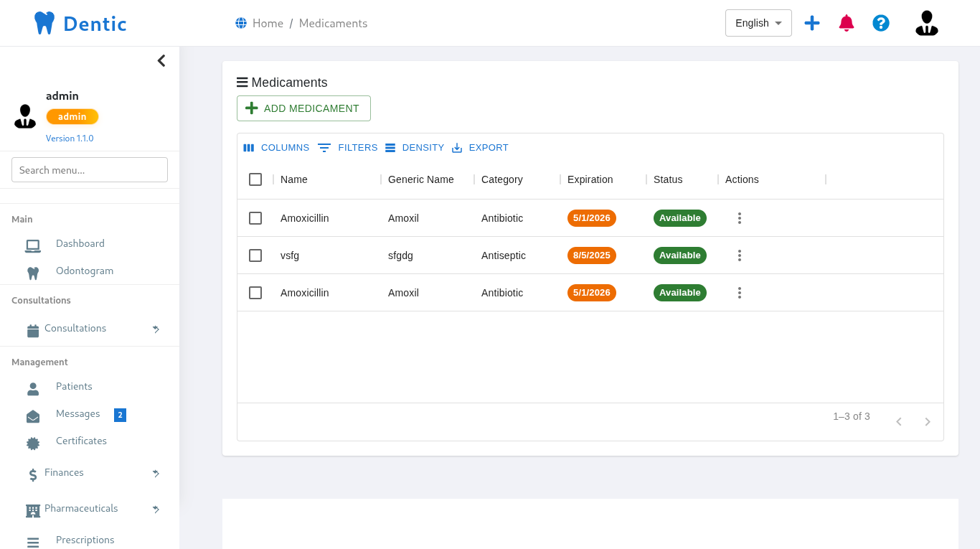
Task: Open the English language dropdown
Action: point(758,23)
